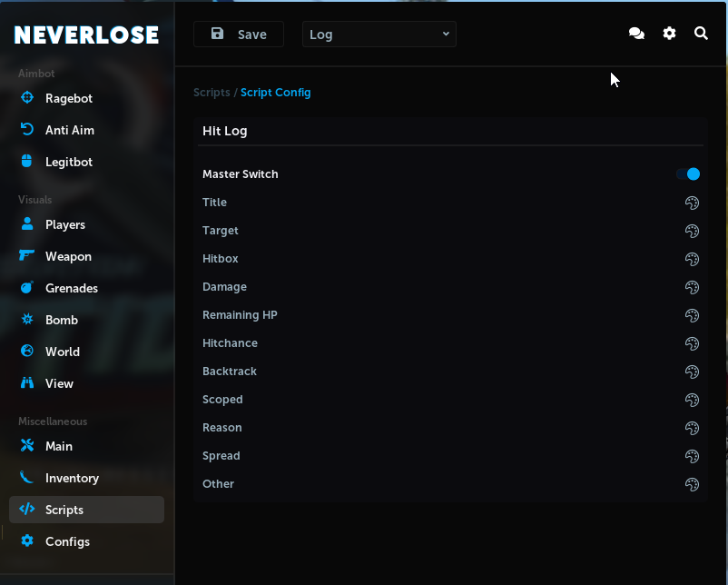
Task: Click the NEVERLOSE logo
Action: (86, 35)
